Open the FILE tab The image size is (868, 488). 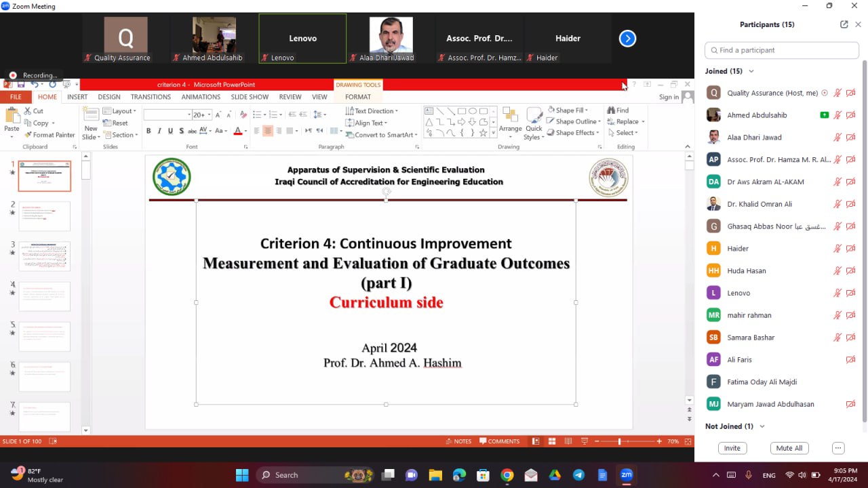click(16, 97)
